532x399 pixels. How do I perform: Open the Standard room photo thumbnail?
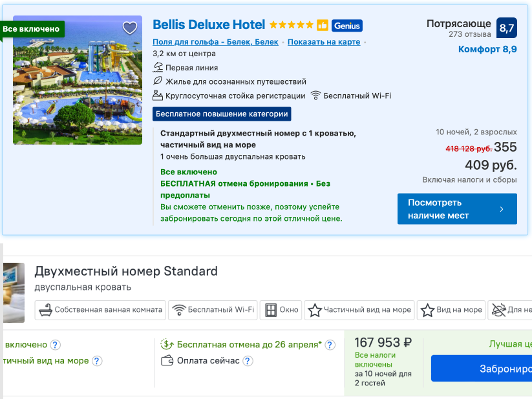pyautogui.click(x=14, y=292)
